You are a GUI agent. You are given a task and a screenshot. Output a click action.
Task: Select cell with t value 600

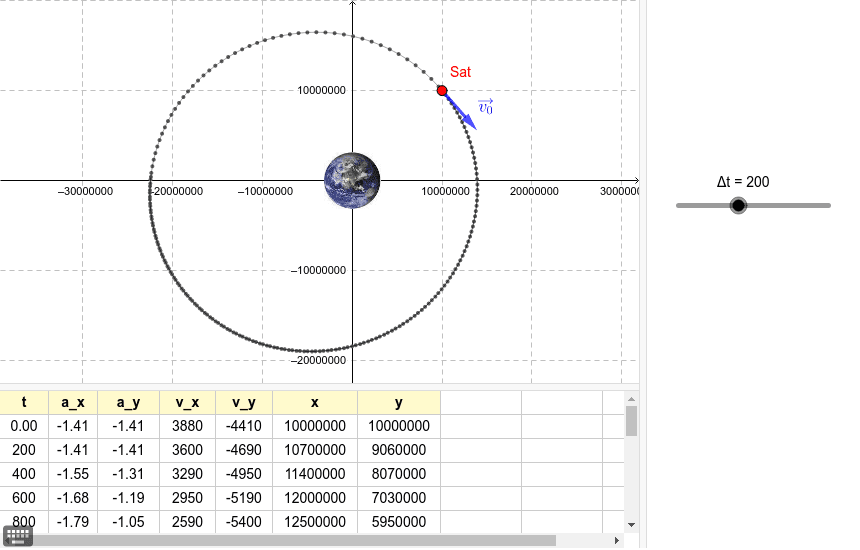click(24, 498)
